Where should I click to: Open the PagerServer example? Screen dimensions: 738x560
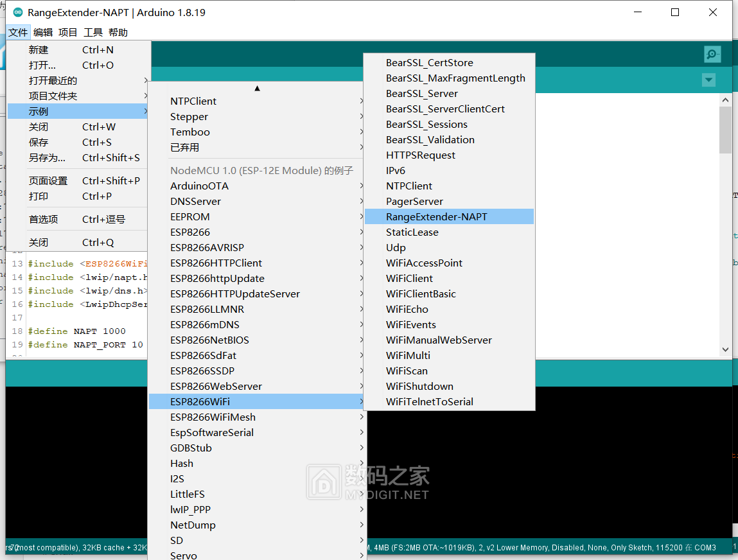[450, 202]
